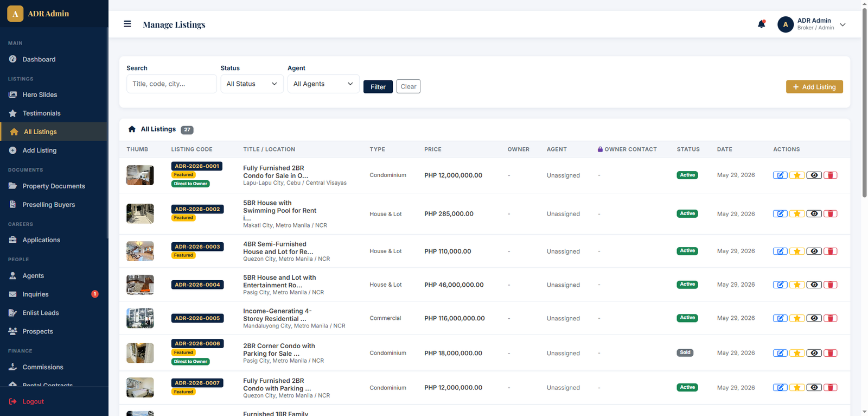Toggle featured star for ADR-2026-0002
The height and width of the screenshot is (416, 868).
(x=797, y=214)
